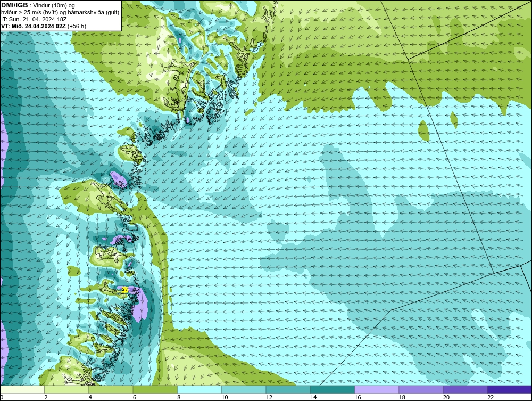
Task: Click the 0–2 m/s palest color swatch
Action: click(22, 389)
